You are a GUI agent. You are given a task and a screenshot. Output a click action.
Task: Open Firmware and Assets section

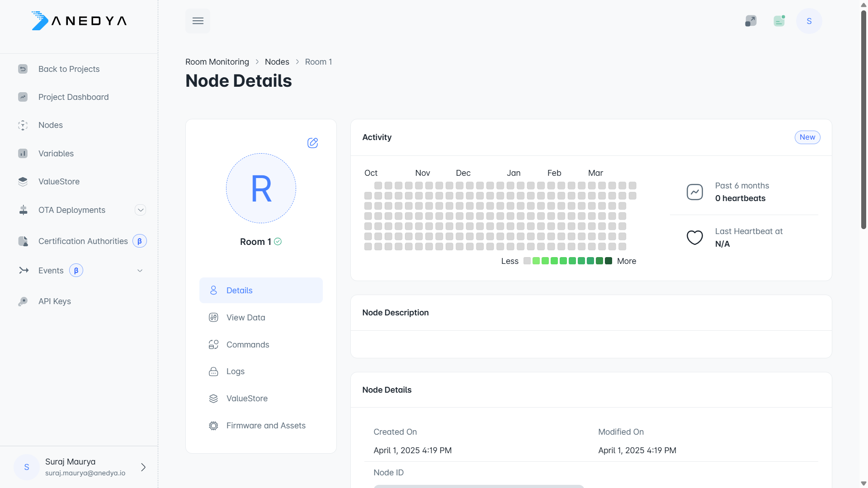click(265, 426)
